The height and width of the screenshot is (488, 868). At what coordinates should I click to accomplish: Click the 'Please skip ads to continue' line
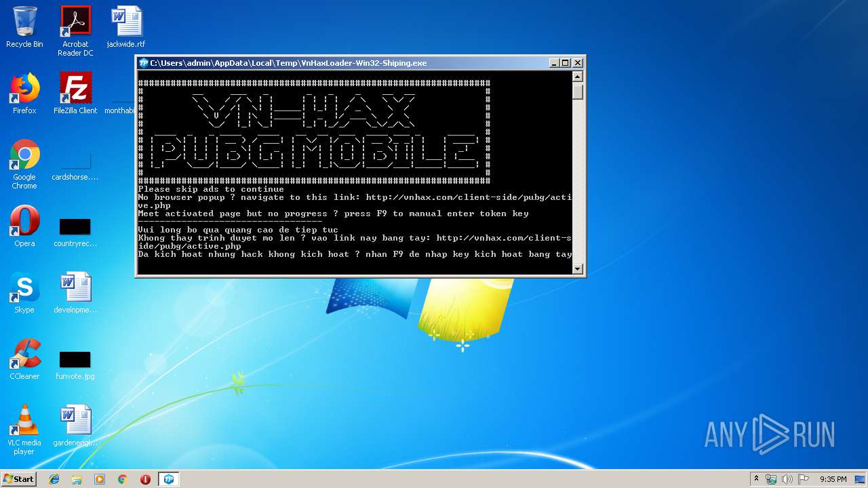(211, 189)
